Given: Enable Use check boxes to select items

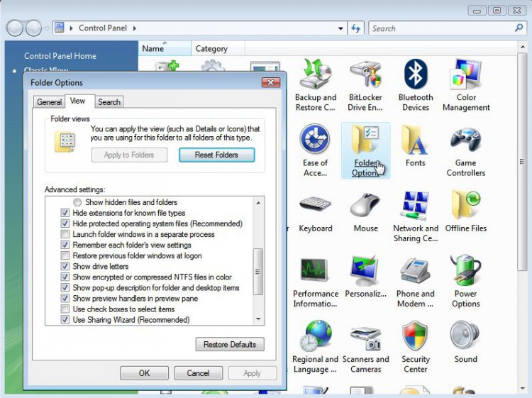Looking at the screenshot, I should click(65, 309).
